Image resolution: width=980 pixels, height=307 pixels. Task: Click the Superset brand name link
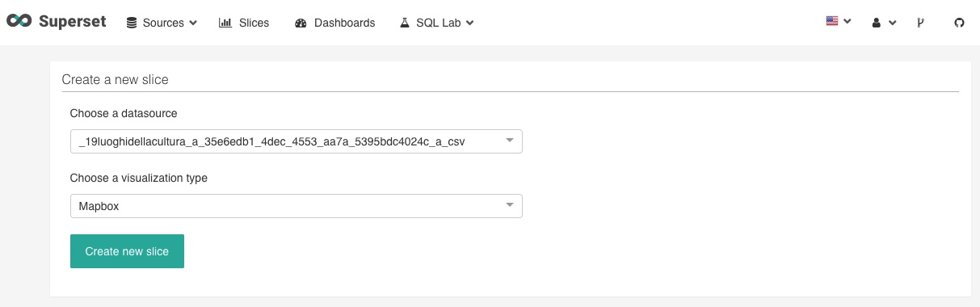(x=73, y=22)
